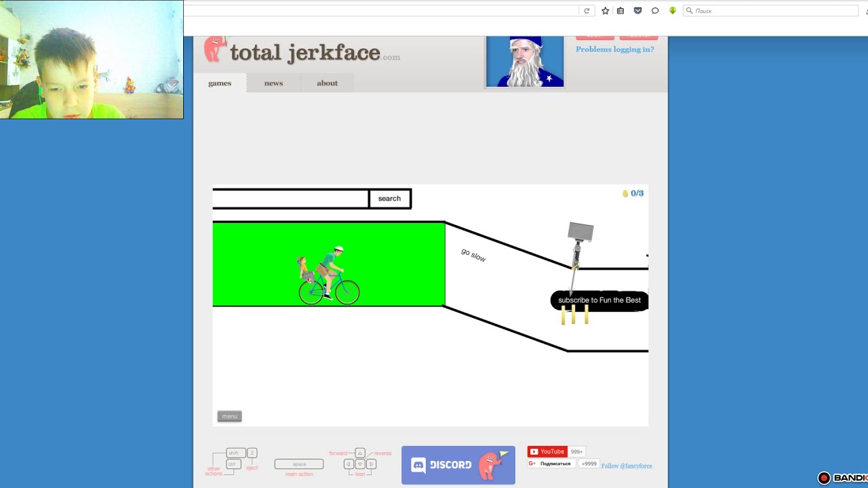Open downloads with the green arrow icon
Viewport: 868px width, 488px height.
click(673, 11)
